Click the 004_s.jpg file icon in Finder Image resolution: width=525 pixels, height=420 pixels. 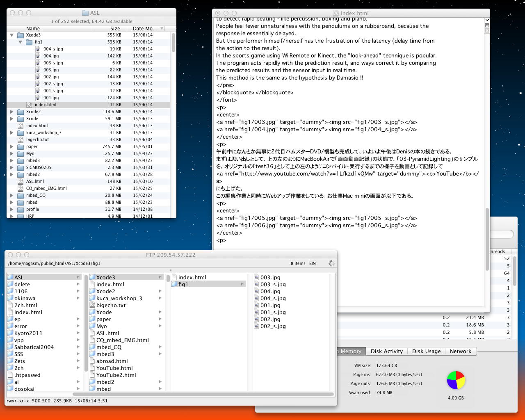click(38, 49)
